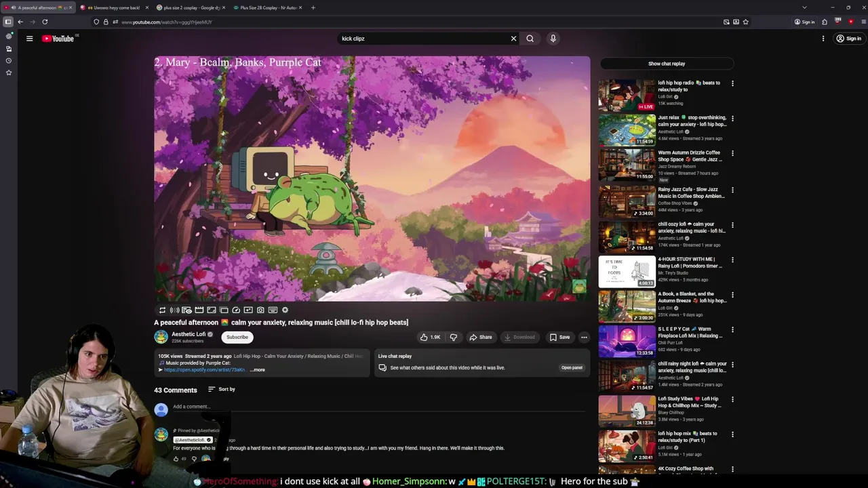Switch to 'Uwowo: heyy come back!' tab
The image size is (868, 488).
pos(114,7)
